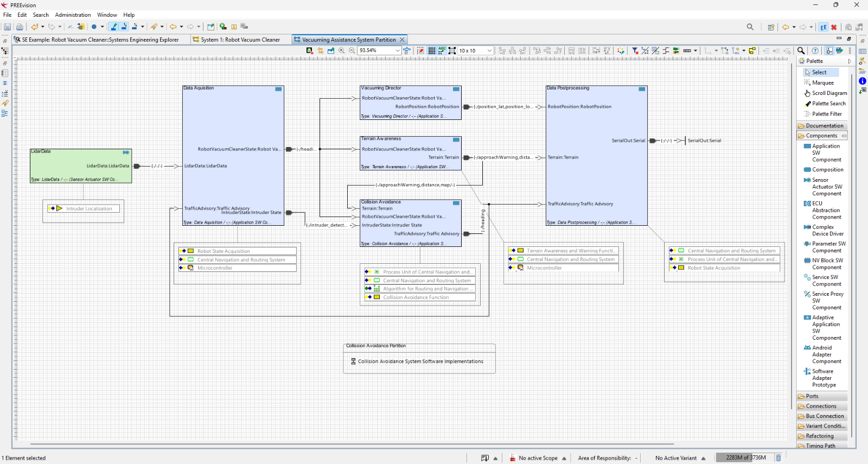
Task: Open the File menu
Action: (8, 15)
